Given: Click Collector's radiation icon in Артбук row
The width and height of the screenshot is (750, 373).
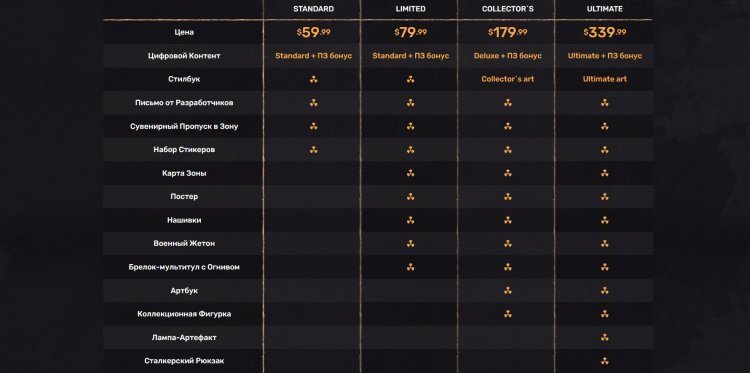Looking at the screenshot, I should (x=507, y=290).
